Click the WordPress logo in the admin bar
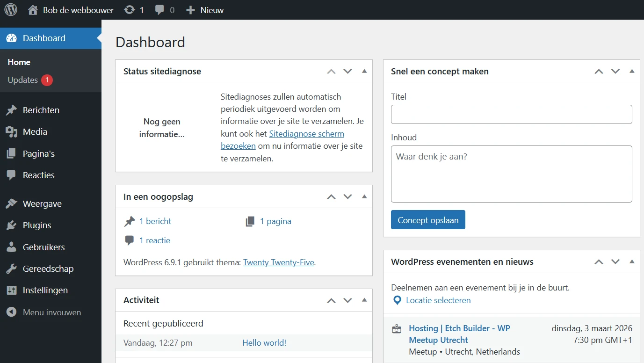 (x=10, y=10)
